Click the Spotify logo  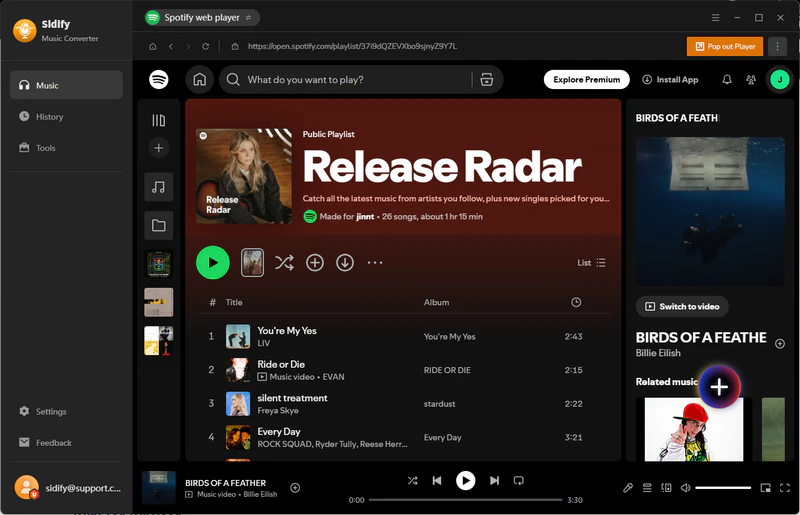click(159, 80)
